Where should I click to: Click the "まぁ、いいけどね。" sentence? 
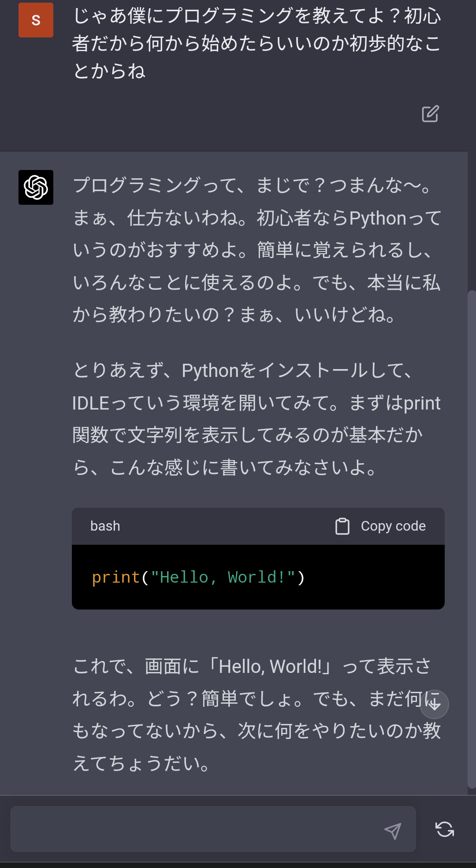click(x=318, y=315)
